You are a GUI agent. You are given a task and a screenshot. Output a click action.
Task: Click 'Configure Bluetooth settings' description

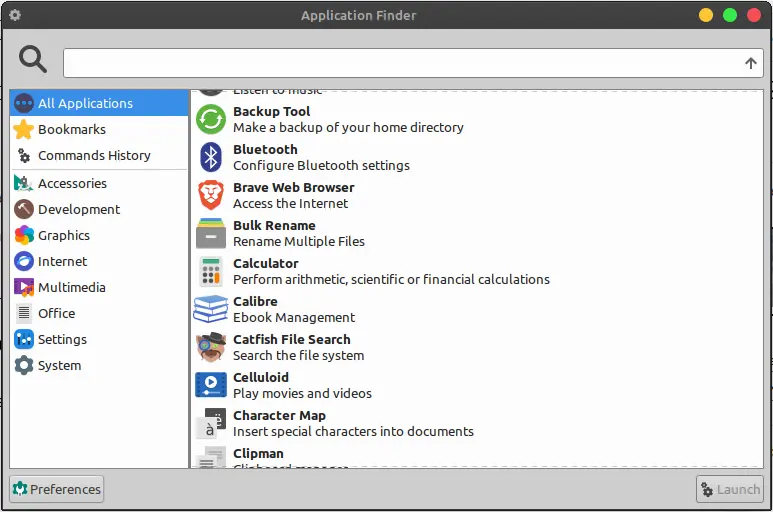coord(321,166)
